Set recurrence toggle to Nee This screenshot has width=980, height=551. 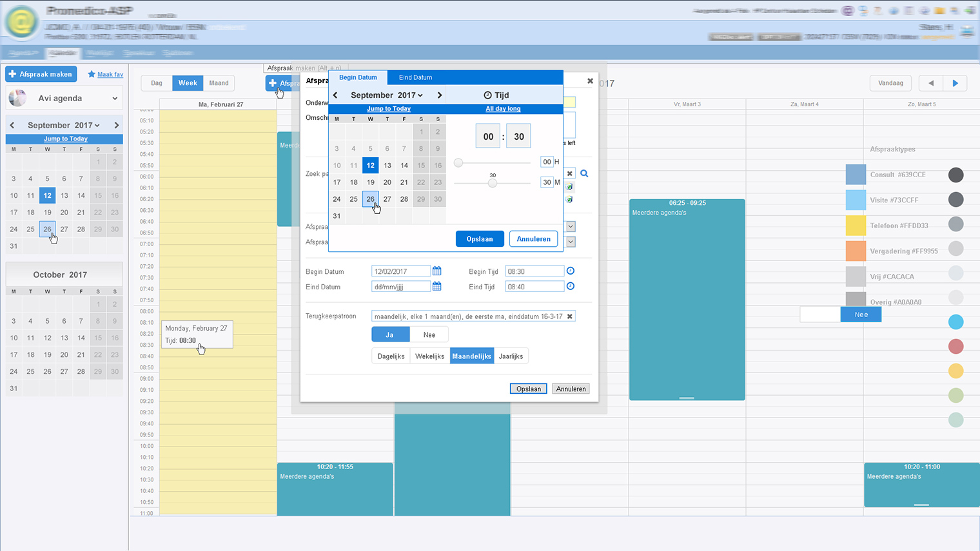[429, 334]
